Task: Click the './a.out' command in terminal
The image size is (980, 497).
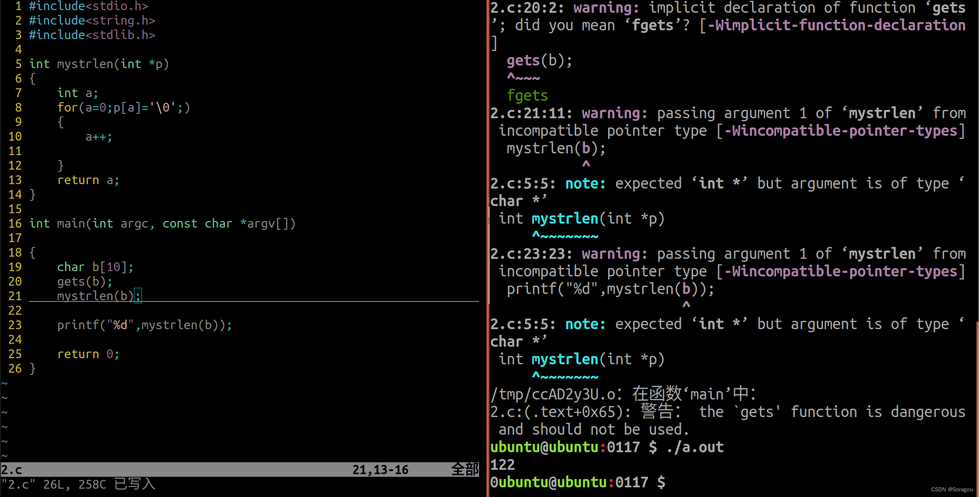Action: pos(695,447)
